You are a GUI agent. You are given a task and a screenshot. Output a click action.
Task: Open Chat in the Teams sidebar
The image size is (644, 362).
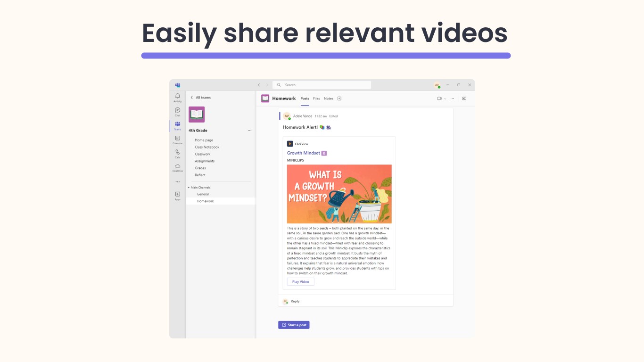click(178, 112)
